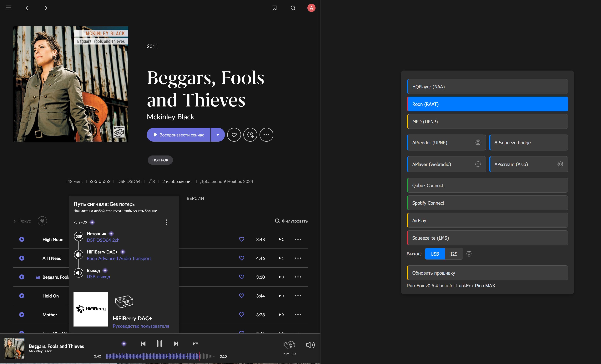Click the album star rating
The width and height of the screenshot is (601, 364).
coord(100,181)
